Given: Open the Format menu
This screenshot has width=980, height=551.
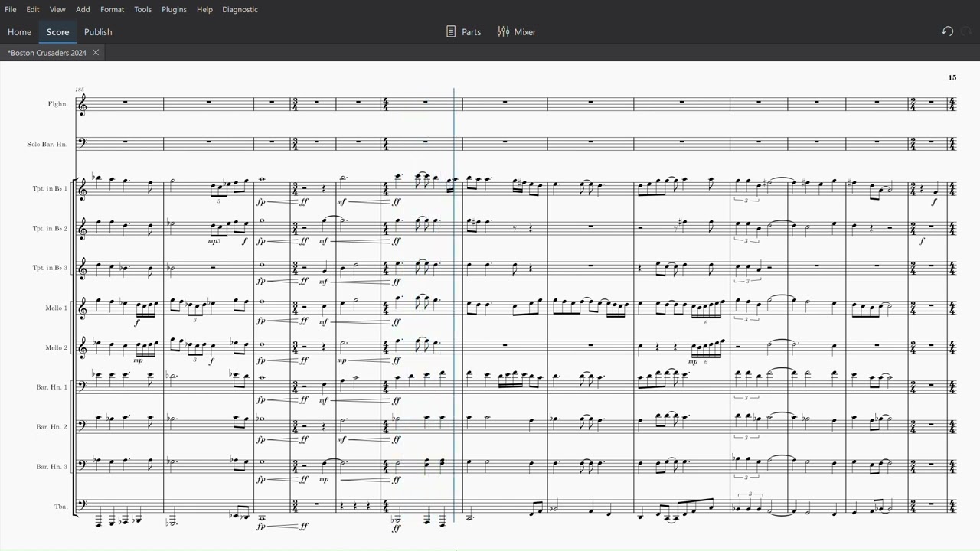Looking at the screenshot, I should 112,9.
